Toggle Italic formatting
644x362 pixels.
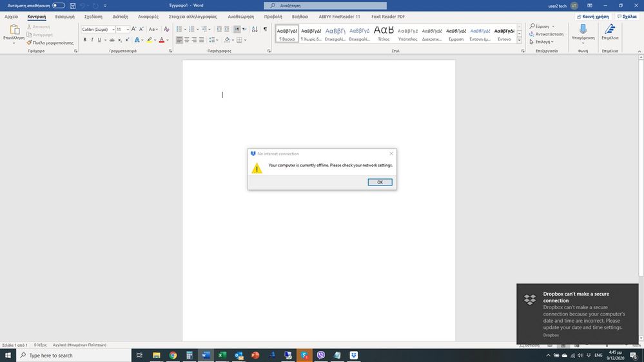pos(92,40)
